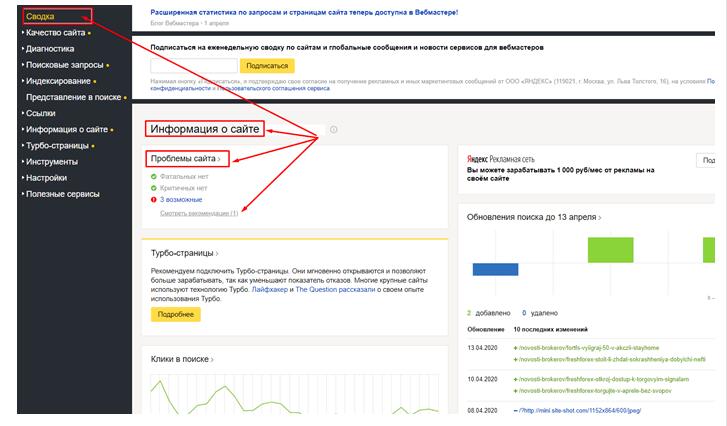Image resolution: width=727 pixels, height=426 pixels.
Task: Expand the Диагностика sidebar section
Action: click(50, 49)
